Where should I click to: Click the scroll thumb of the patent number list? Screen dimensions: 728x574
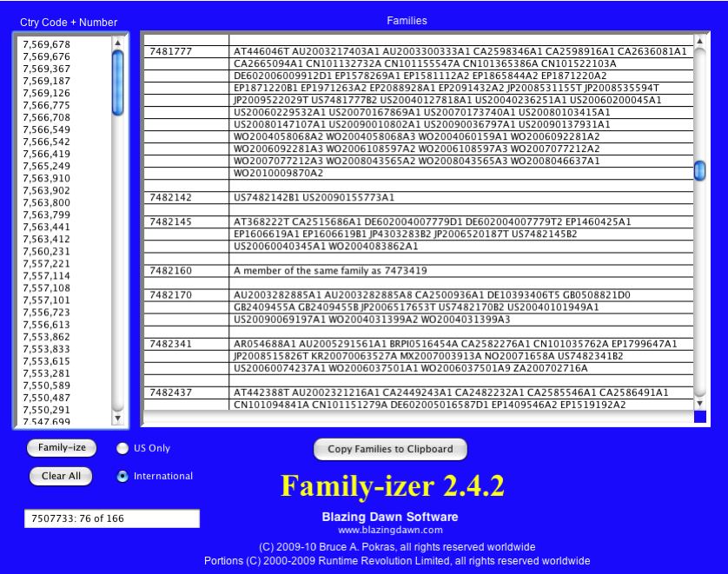(x=118, y=82)
